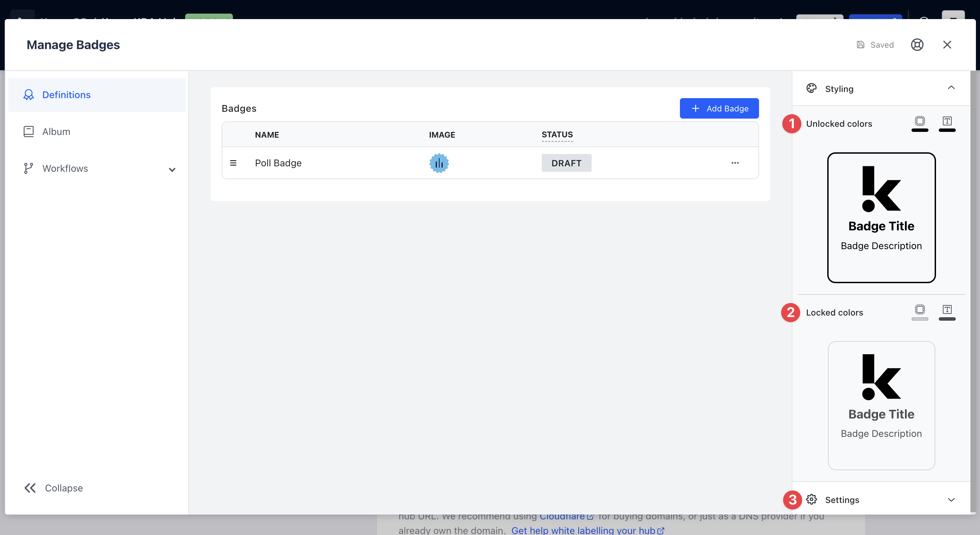
Task: Switch to the Album section
Action: pyautogui.click(x=56, y=132)
